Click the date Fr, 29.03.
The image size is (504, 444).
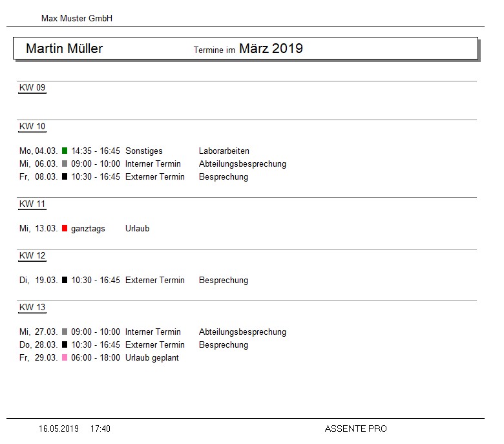pos(38,358)
